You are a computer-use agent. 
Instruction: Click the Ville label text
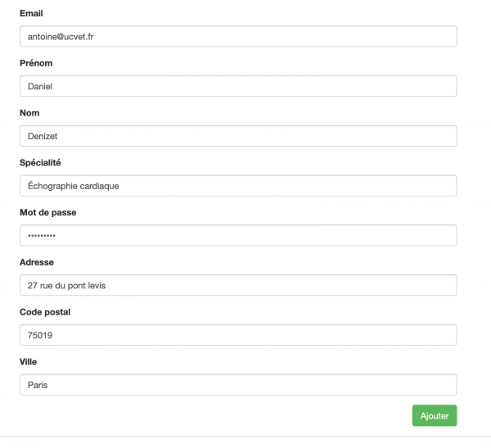(x=29, y=361)
